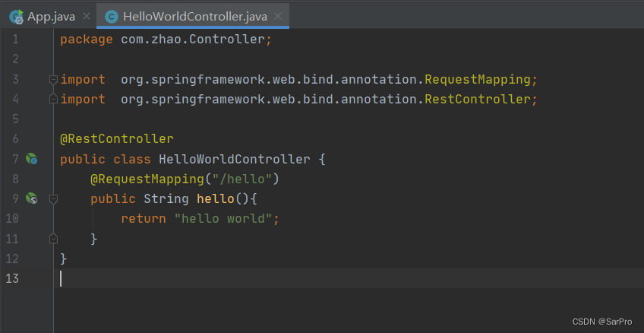The image size is (644, 333).
Task: Click the "hello world" string on line 10
Action: click(223, 219)
